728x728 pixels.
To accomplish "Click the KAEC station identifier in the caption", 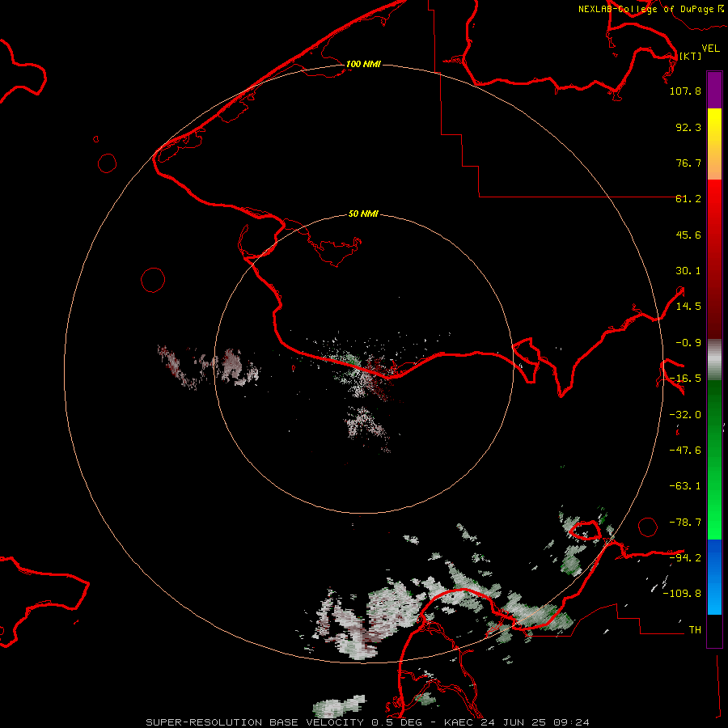I will 459,722.
